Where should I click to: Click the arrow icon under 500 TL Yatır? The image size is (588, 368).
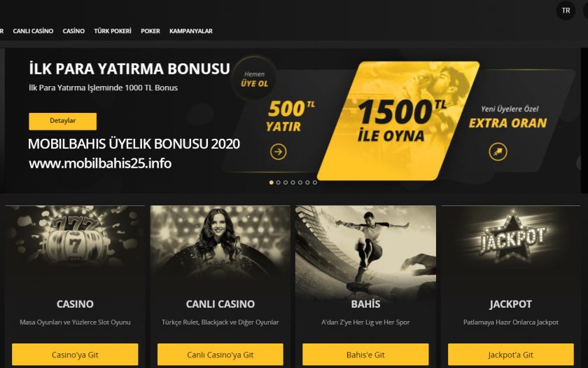279,151
